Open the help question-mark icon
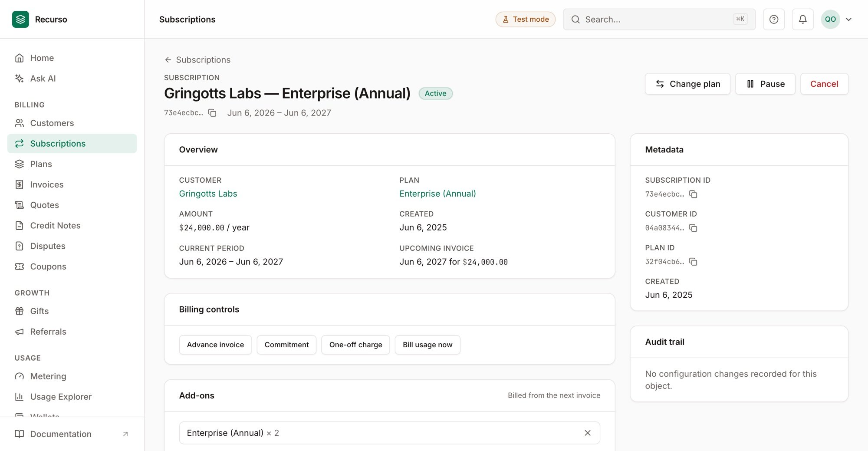Screen dimensions: 868x451 pyautogui.click(x=774, y=19)
